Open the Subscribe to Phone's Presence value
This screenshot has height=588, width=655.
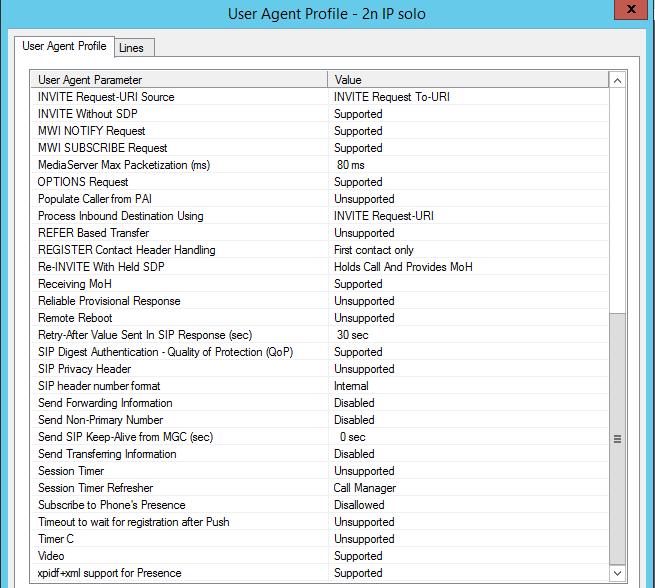click(359, 505)
